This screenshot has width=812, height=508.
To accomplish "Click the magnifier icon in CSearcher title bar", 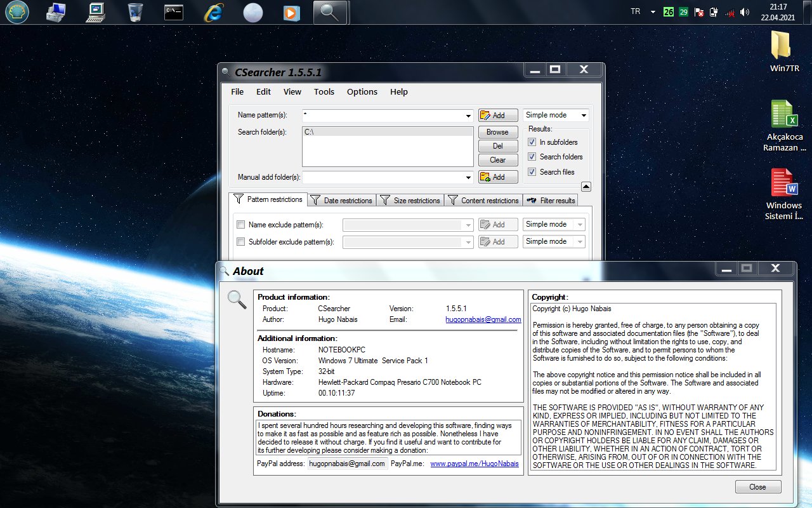I will point(226,72).
